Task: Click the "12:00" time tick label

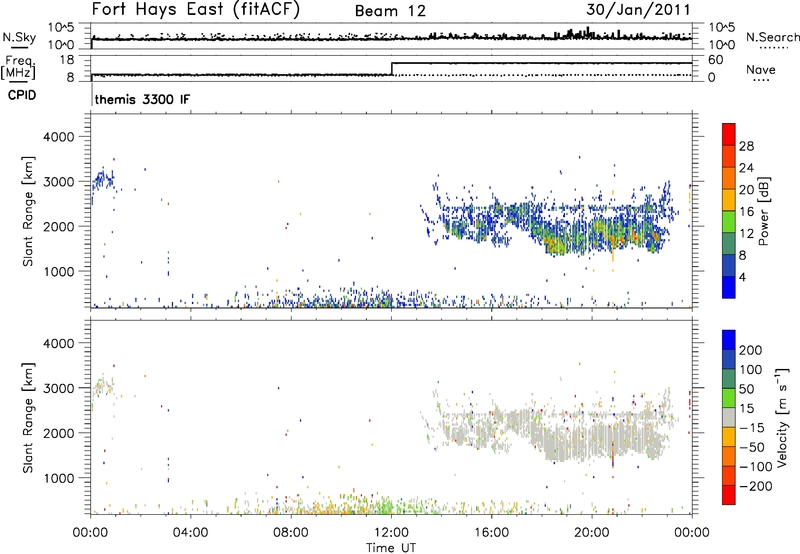Action: pos(391,533)
